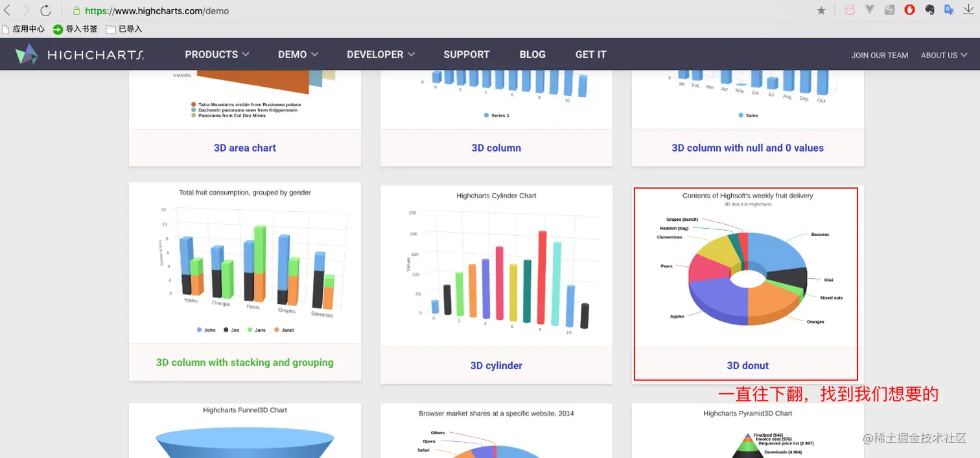Click the Apples label on donut chart

coord(677,316)
